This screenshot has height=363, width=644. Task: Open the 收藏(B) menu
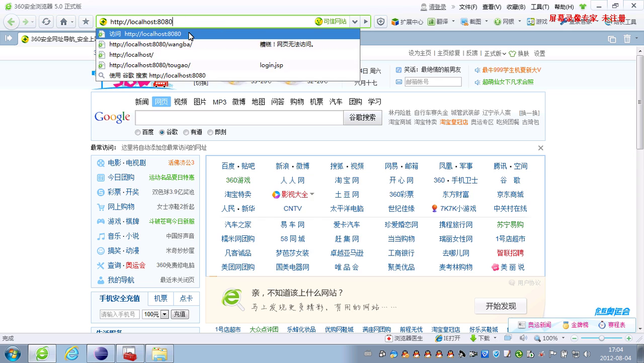pos(516,7)
